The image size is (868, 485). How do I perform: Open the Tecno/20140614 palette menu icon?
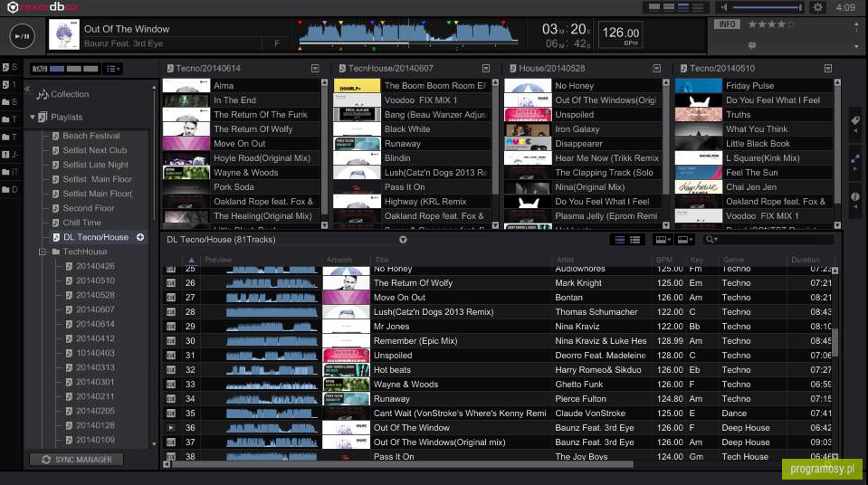[315, 68]
